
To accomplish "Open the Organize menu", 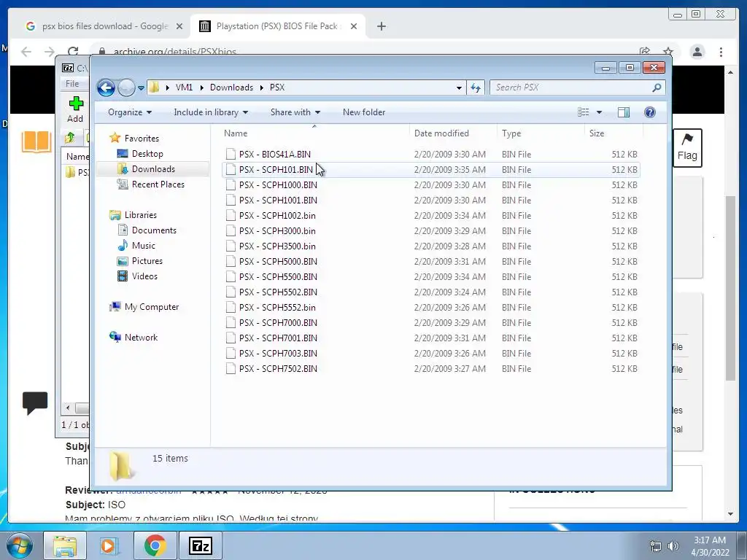I will pyautogui.click(x=130, y=112).
